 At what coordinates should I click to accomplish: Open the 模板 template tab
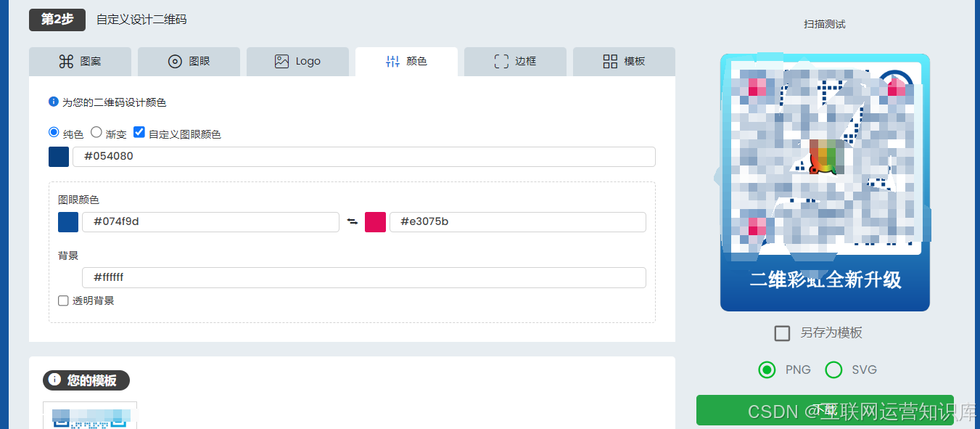tap(624, 62)
